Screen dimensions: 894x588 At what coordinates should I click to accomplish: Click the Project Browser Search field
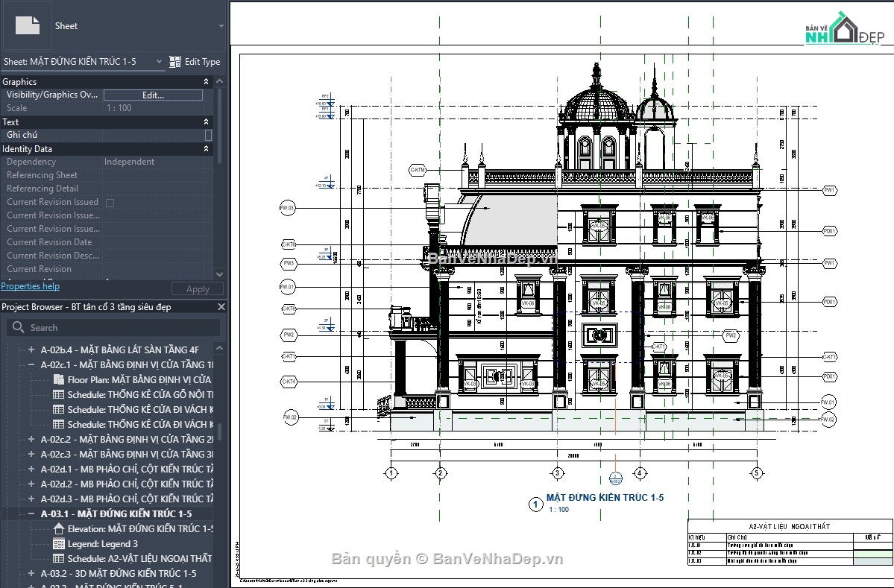pyautogui.click(x=114, y=328)
